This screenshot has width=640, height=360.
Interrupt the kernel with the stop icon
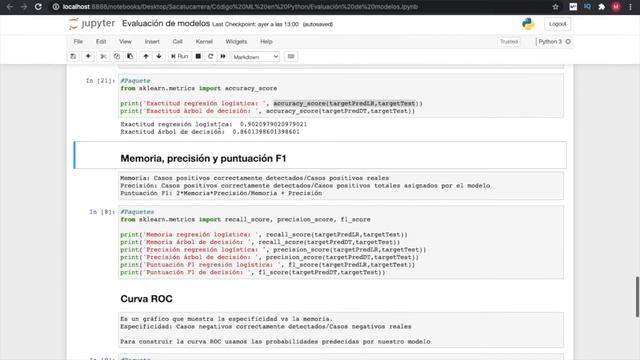pos(198,56)
